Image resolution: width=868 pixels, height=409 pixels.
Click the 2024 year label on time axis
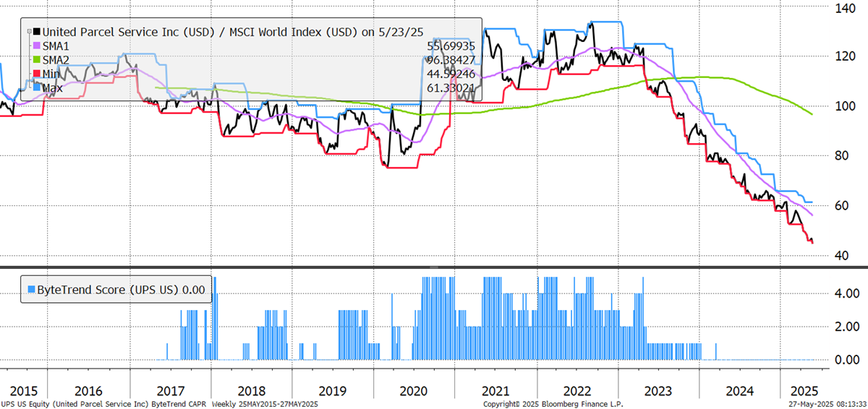click(741, 391)
